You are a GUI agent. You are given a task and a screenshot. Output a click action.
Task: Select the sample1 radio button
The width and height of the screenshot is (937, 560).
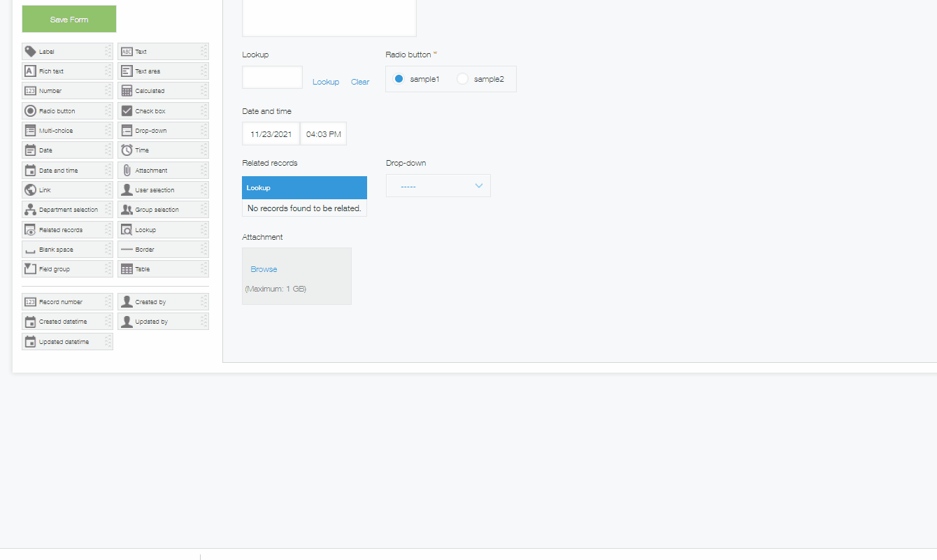point(399,79)
